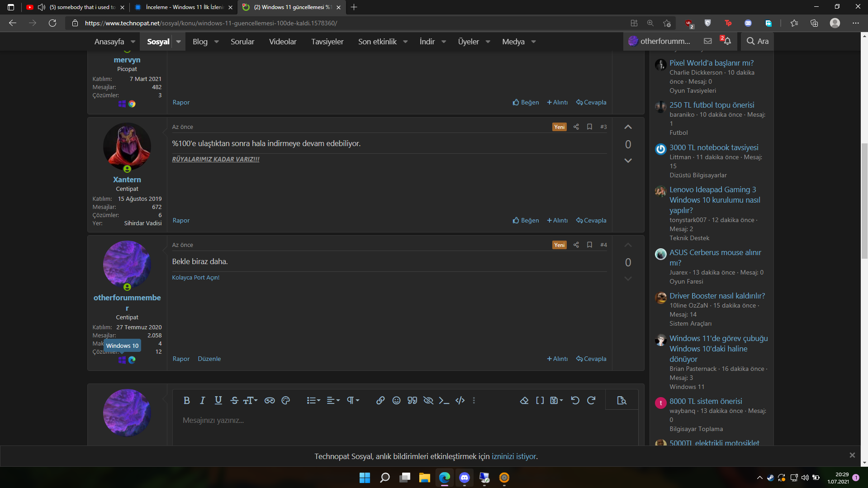Toggle italic formatting in the reply editor
The height and width of the screenshot is (488, 868).
click(202, 400)
